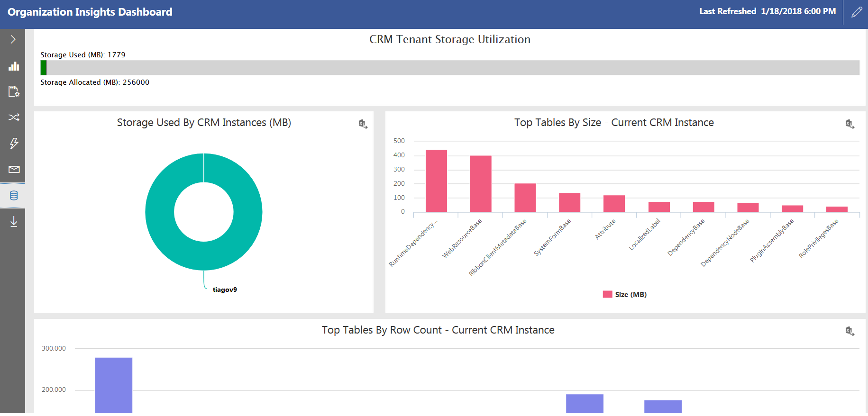Image resolution: width=868 pixels, height=416 pixels.
Task: Export the Top Tables By Size chart
Action: (x=850, y=124)
